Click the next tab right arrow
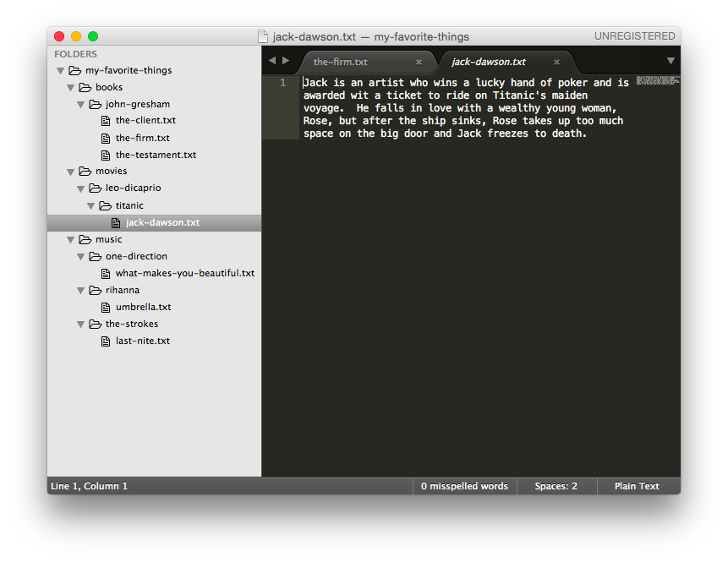Screen dimensions: 728x562 pos(286,61)
